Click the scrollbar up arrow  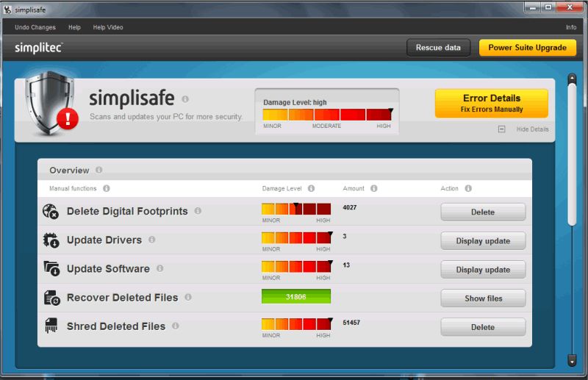(572, 78)
